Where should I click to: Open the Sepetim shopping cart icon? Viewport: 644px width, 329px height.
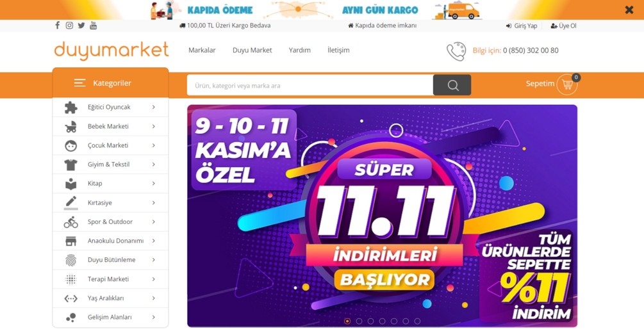[x=567, y=84]
